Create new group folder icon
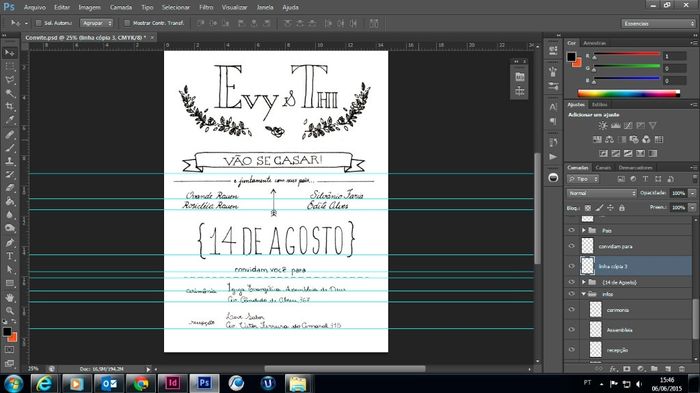The image size is (700, 393). click(654, 368)
